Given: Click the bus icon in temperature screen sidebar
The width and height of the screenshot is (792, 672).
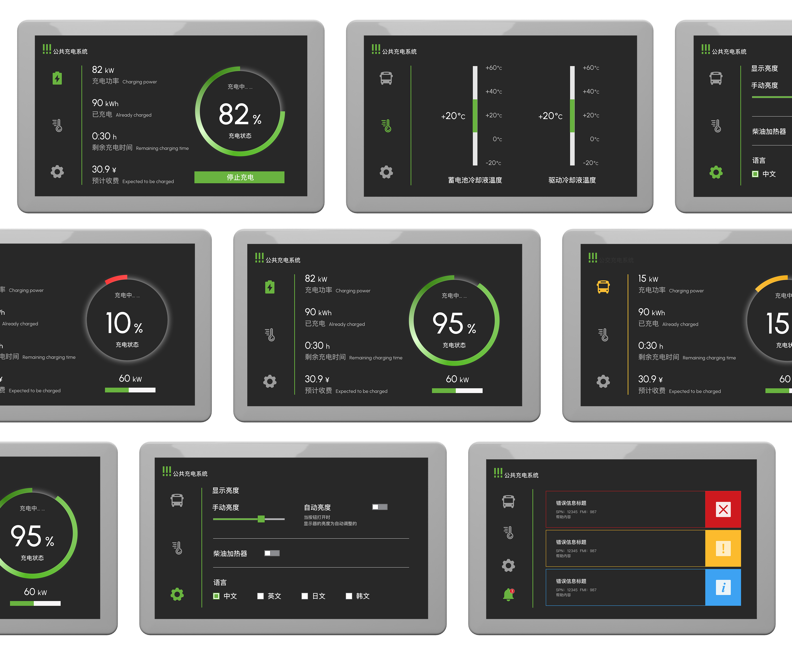Looking at the screenshot, I should tap(386, 78).
